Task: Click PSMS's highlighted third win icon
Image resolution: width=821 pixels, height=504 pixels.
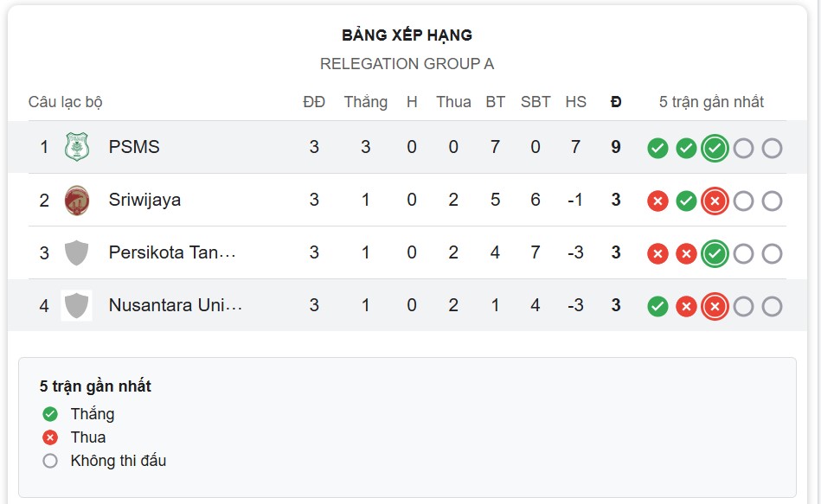Action: 715,148
